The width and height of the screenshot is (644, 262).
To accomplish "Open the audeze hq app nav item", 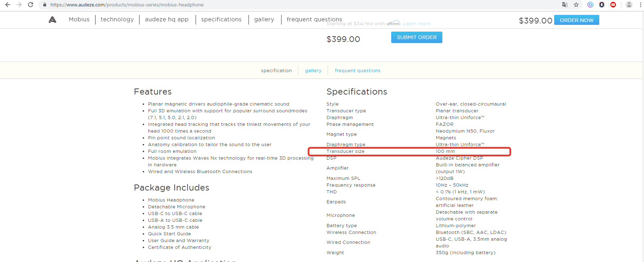I will (x=167, y=20).
